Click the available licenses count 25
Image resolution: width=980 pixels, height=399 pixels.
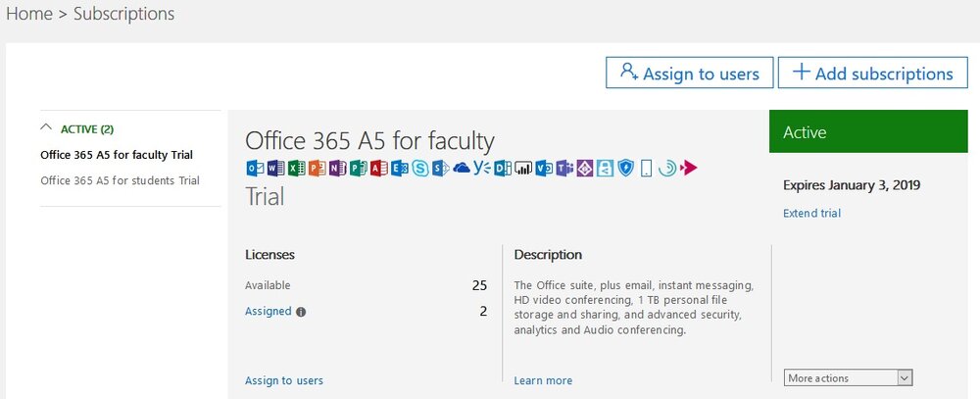click(479, 286)
